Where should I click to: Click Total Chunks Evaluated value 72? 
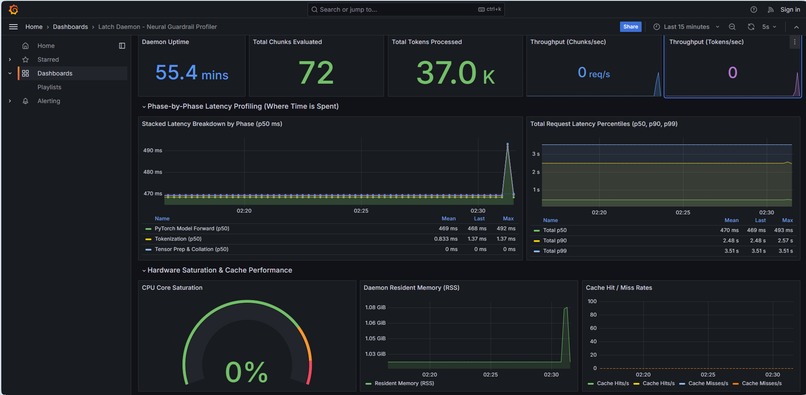[x=316, y=73]
